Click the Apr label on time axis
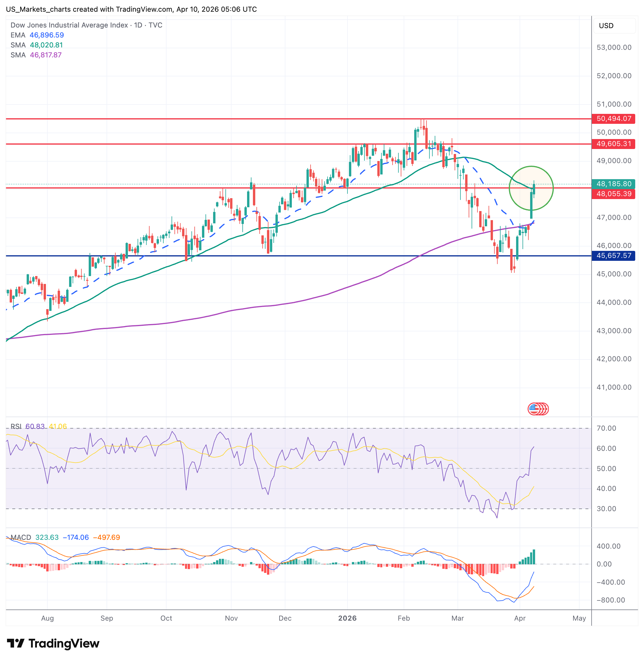Image resolution: width=644 pixels, height=661 pixels. 520,618
